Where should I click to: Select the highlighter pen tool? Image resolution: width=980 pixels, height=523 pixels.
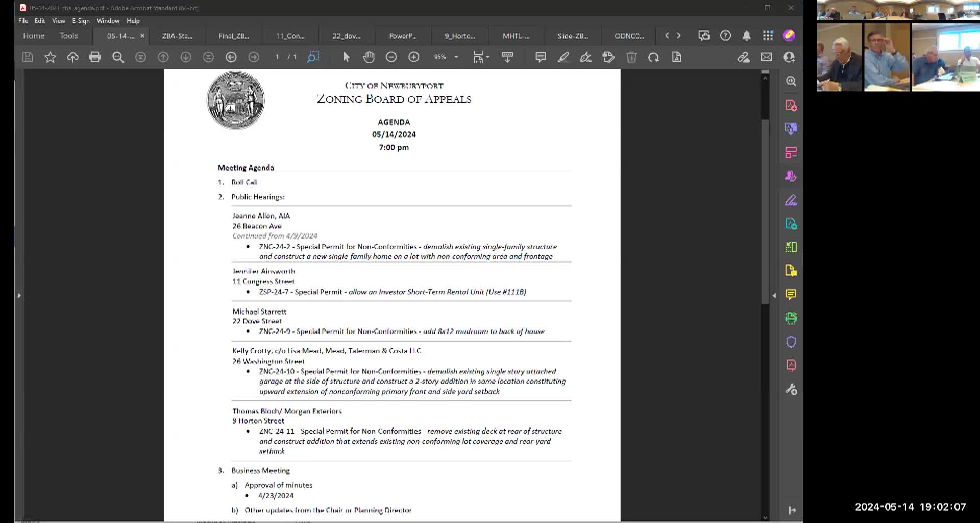pyautogui.click(x=563, y=57)
